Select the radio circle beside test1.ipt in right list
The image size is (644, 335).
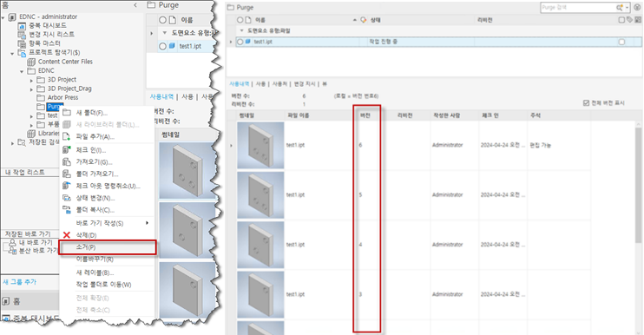pos(240,42)
